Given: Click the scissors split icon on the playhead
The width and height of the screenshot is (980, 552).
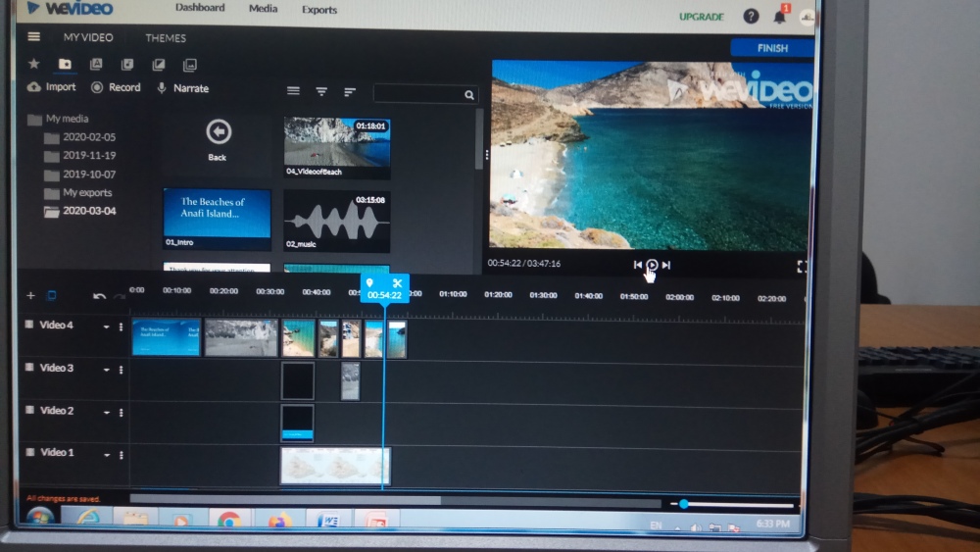Looking at the screenshot, I should (x=397, y=283).
